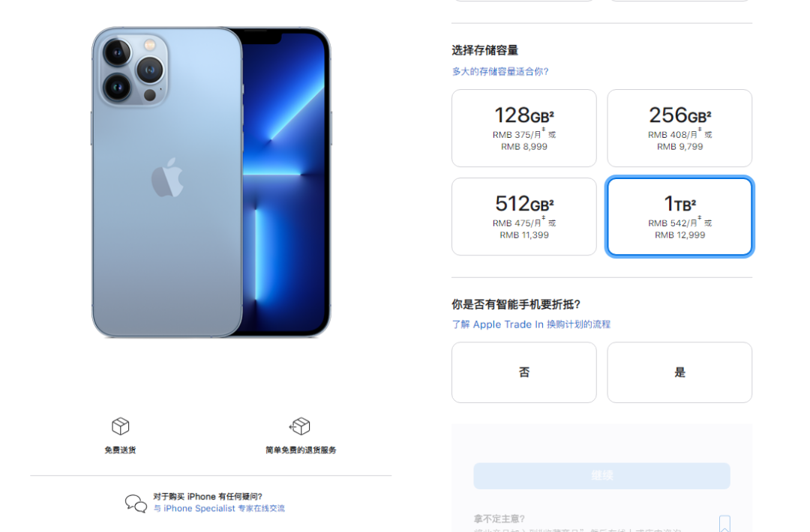The width and height of the screenshot is (810, 532).
Task: Select the 256GB storage option
Action: click(x=679, y=128)
